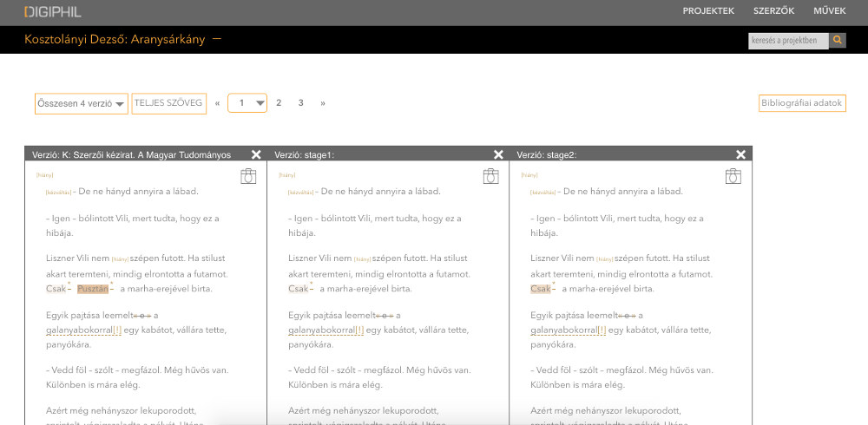Click the TELJES SZÖVEG button

[170, 103]
